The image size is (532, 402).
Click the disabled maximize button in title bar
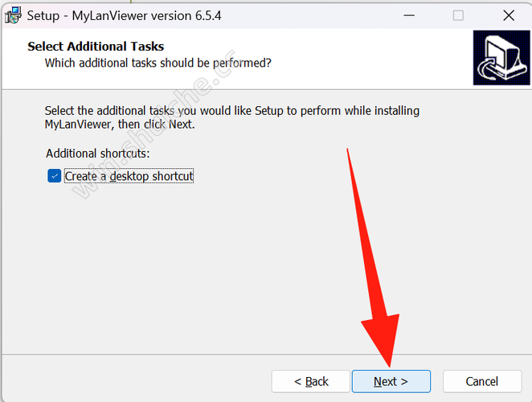(x=458, y=15)
